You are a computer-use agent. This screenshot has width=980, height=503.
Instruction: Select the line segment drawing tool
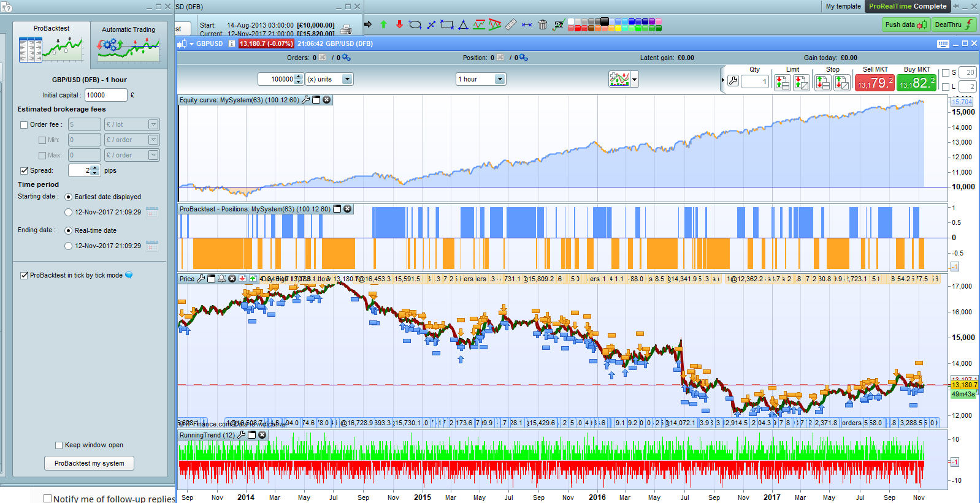(431, 25)
